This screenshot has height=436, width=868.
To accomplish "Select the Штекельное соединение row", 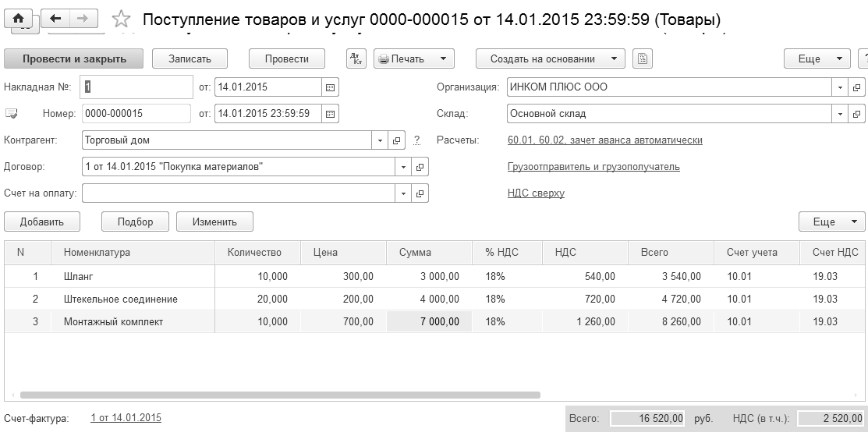I will pyautogui.click(x=436, y=299).
